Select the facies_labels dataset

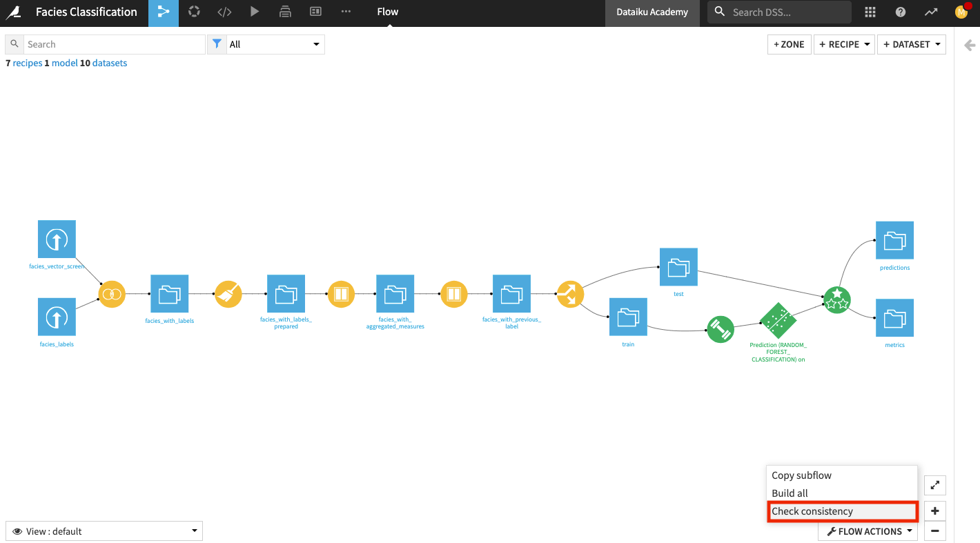[57, 317]
